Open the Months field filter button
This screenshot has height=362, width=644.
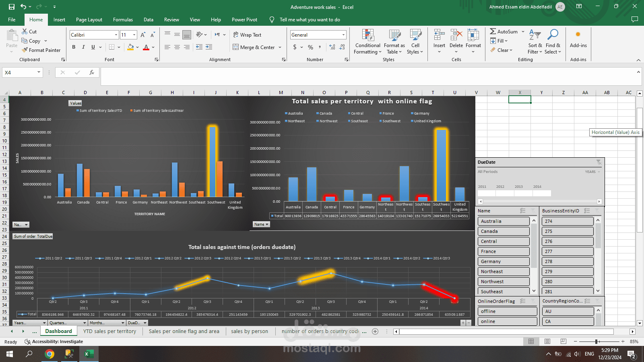pos(107,323)
